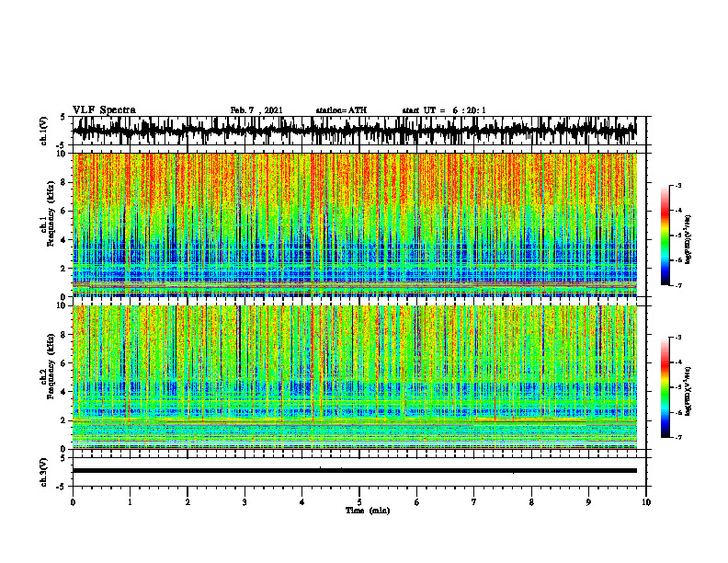Screen dimensions: 728x563
Task: Click the ch.3 flat voltage trace panel
Action: (359, 472)
